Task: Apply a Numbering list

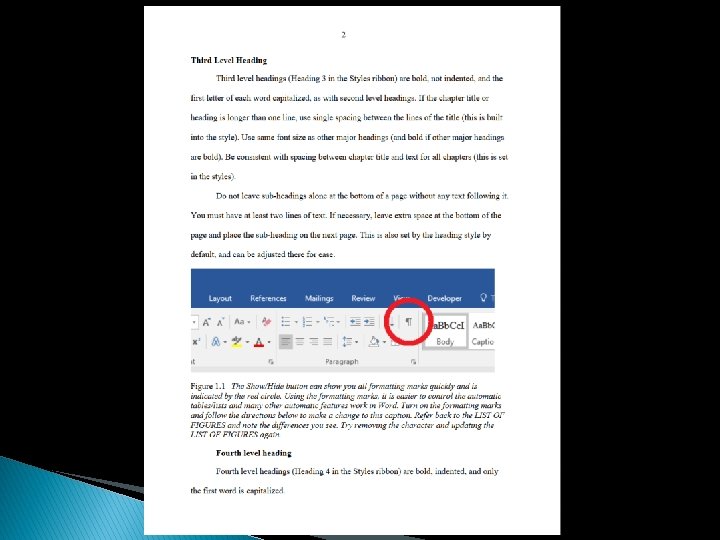Action: point(308,322)
